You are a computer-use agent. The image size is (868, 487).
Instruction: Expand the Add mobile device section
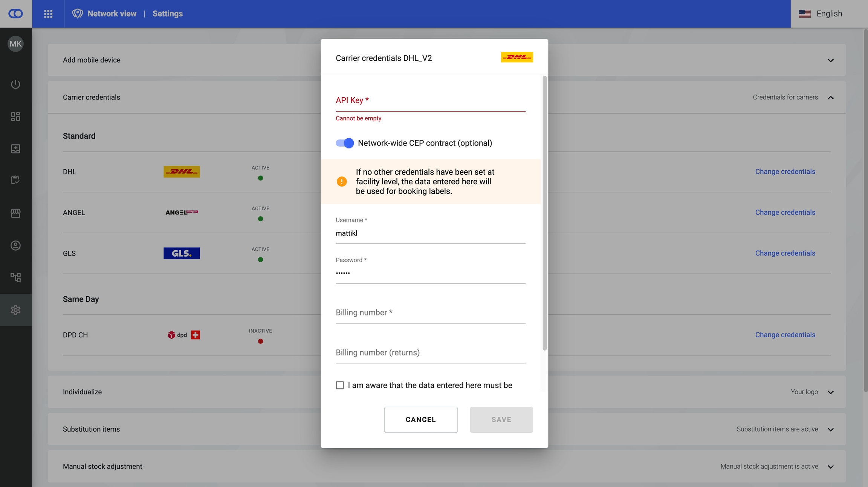830,60
